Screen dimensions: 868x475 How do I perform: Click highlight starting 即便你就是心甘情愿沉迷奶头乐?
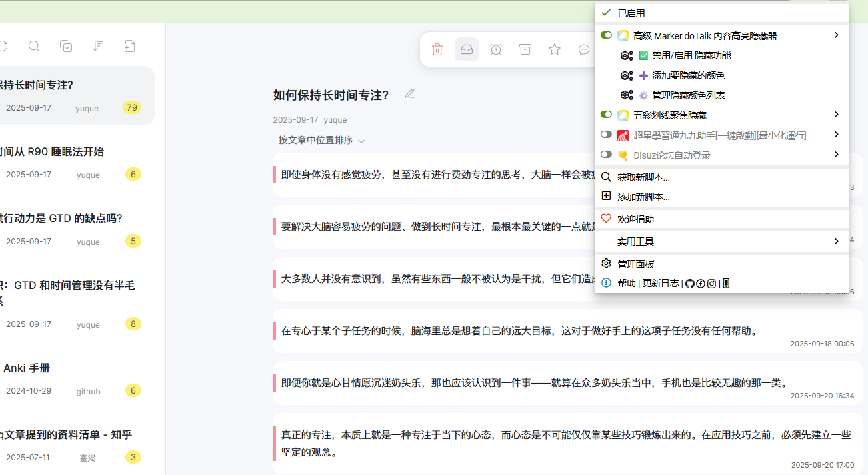point(567,383)
